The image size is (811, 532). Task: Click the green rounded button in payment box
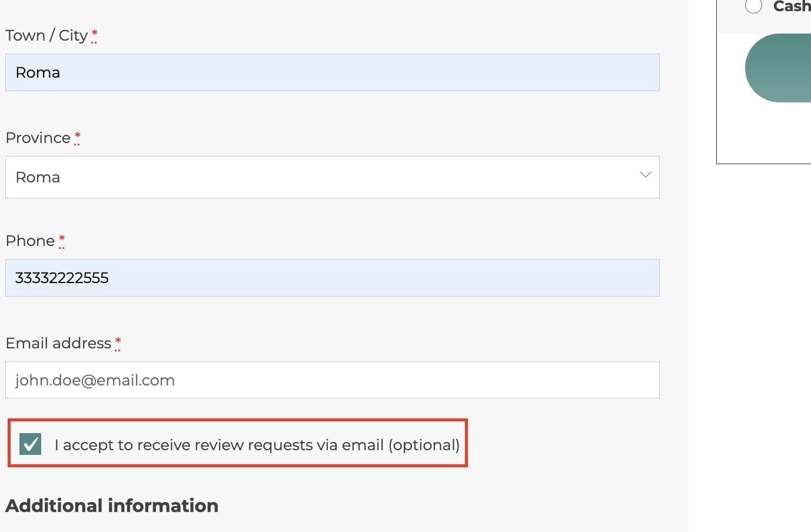[x=778, y=68]
